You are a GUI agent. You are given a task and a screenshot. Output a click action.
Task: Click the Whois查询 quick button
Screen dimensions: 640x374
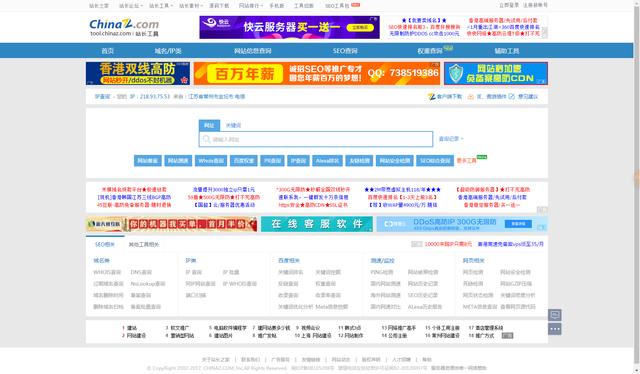(x=211, y=161)
